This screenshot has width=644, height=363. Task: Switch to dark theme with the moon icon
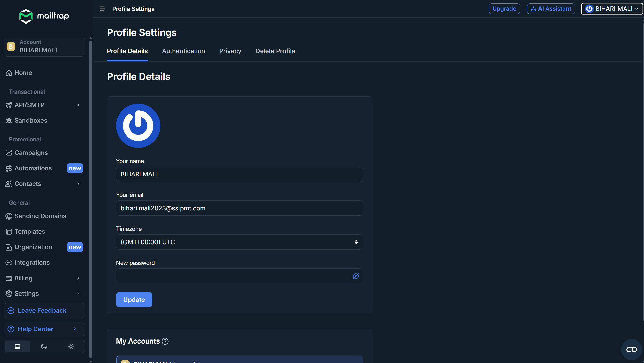pyautogui.click(x=44, y=346)
